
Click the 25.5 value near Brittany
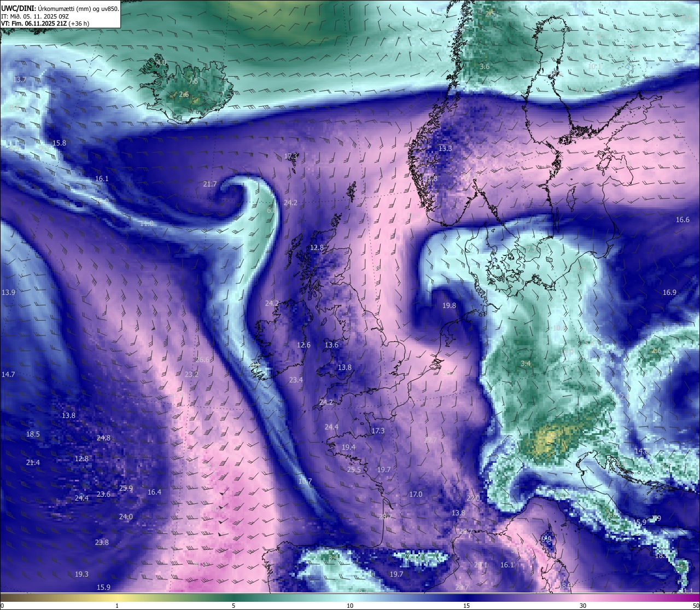pos(354,469)
